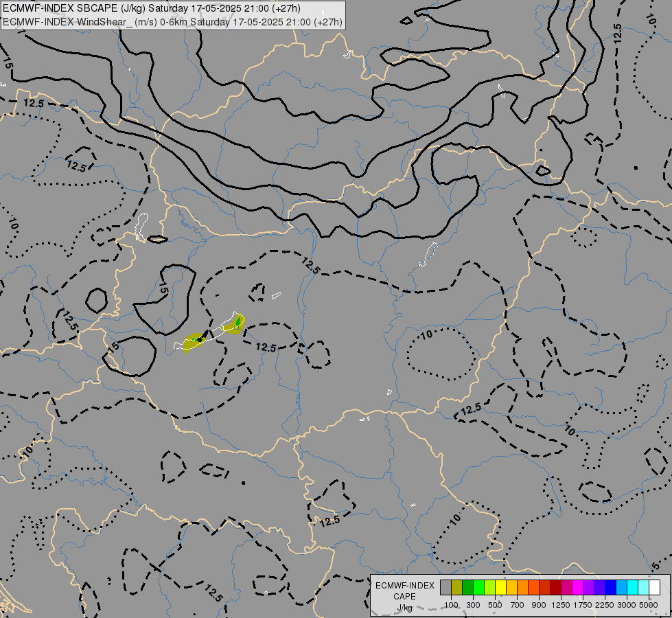Pick the brick red swatch above 900
The image size is (672, 618).
(x=545, y=588)
